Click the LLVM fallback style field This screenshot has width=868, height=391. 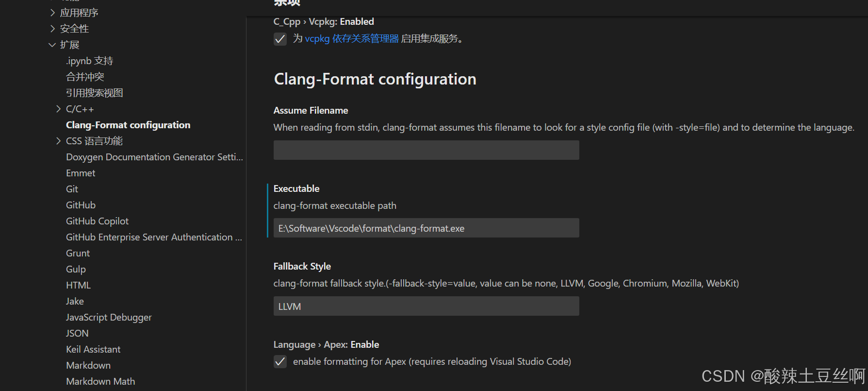pyautogui.click(x=426, y=306)
